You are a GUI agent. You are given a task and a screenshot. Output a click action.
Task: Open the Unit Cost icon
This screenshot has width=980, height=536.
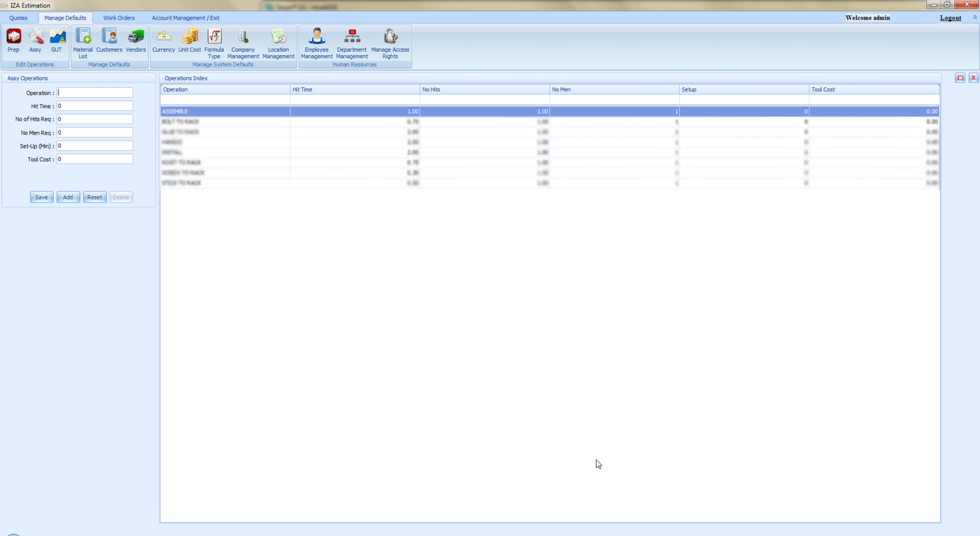189,40
